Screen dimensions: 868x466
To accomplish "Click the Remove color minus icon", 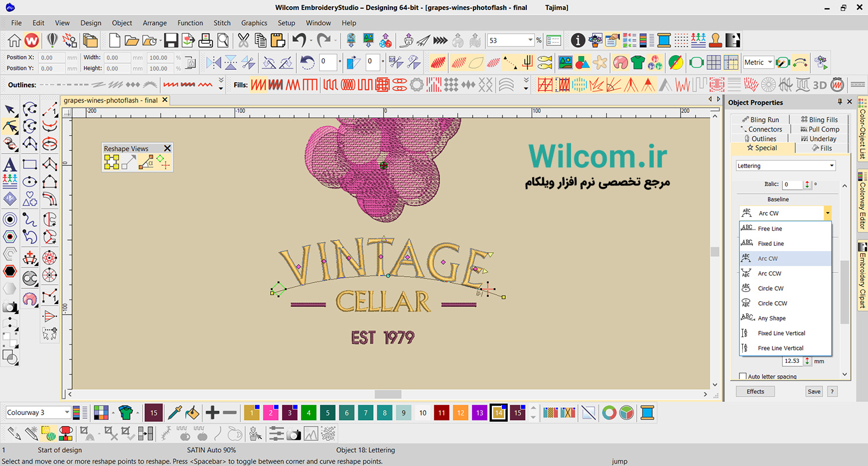I will (x=230, y=413).
